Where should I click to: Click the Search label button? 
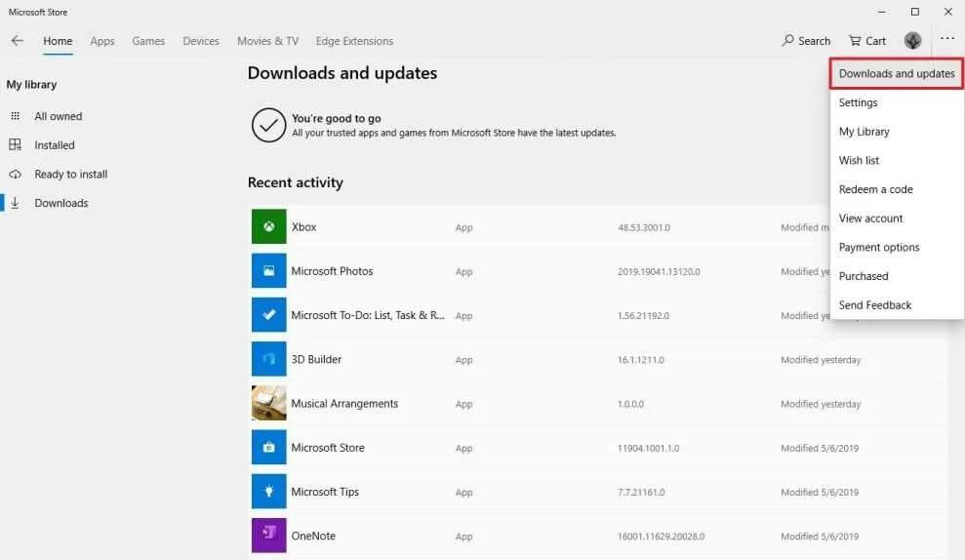pyautogui.click(x=814, y=41)
